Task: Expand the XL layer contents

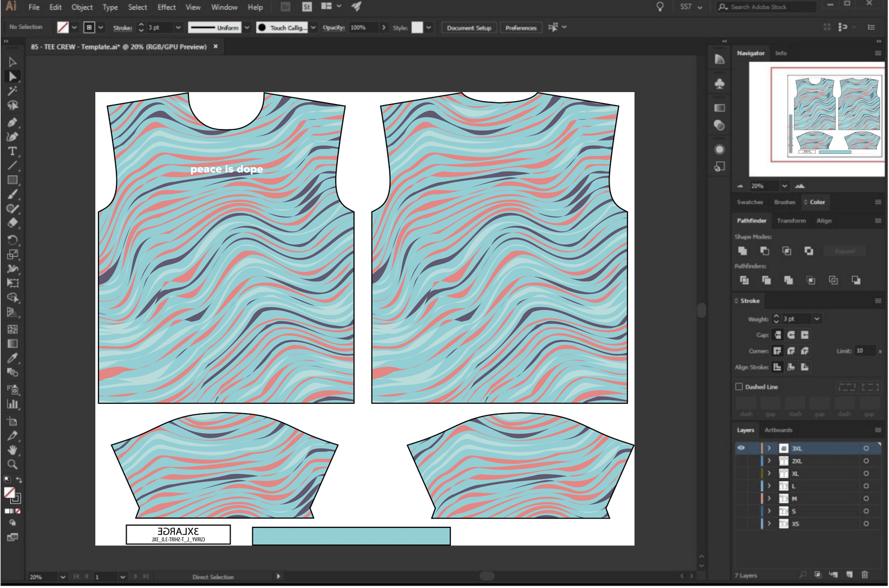Action: (x=769, y=473)
